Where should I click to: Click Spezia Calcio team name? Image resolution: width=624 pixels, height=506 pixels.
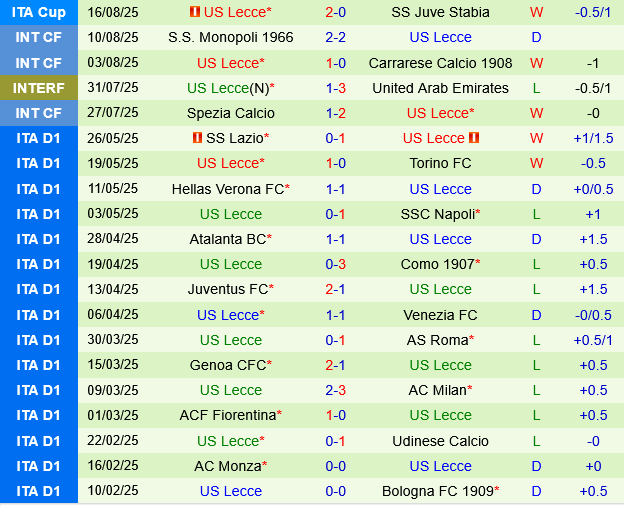(230, 113)
